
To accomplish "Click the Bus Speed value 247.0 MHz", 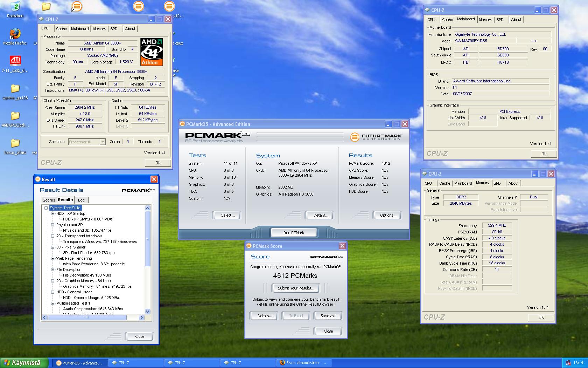I will click(85, 120).
